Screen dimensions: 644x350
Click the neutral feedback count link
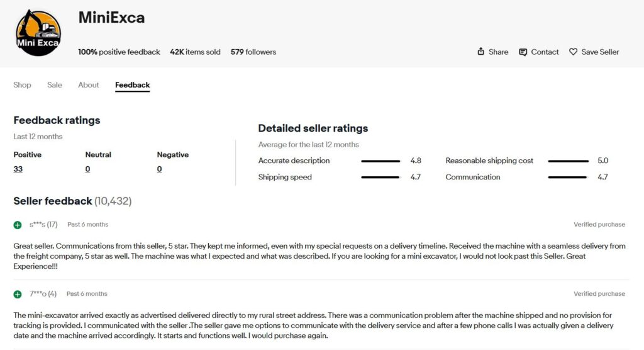(87, 169)
